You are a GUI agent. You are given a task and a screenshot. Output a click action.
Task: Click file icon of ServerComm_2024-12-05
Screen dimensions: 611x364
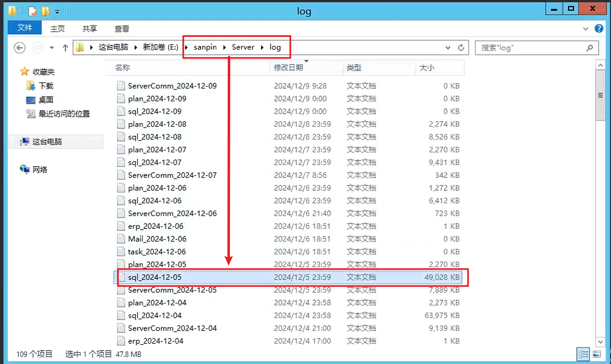pos(121,290)
